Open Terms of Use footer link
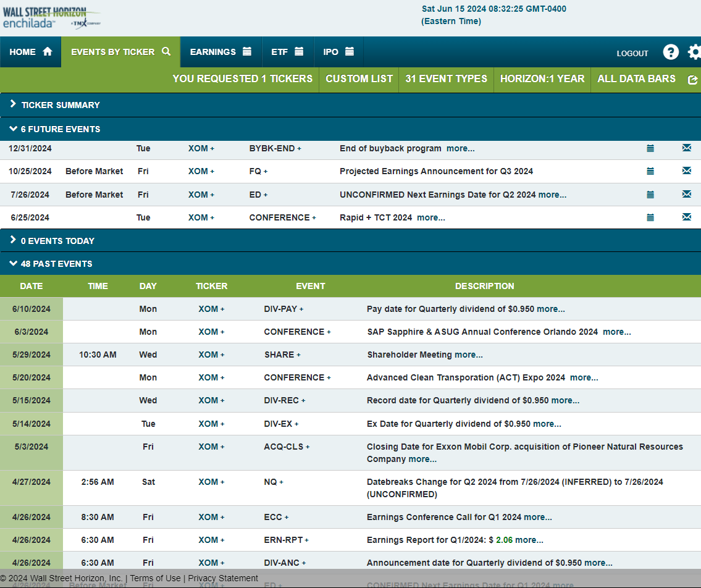This screenshot has height=588, width=701. click(x=156, y=578)
